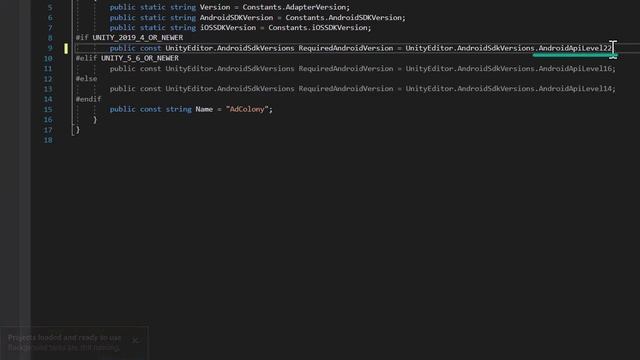The width and height of the screenshot is (640, 360).
Task: Click the #endif directive on line 14
Action: (88, 99)
